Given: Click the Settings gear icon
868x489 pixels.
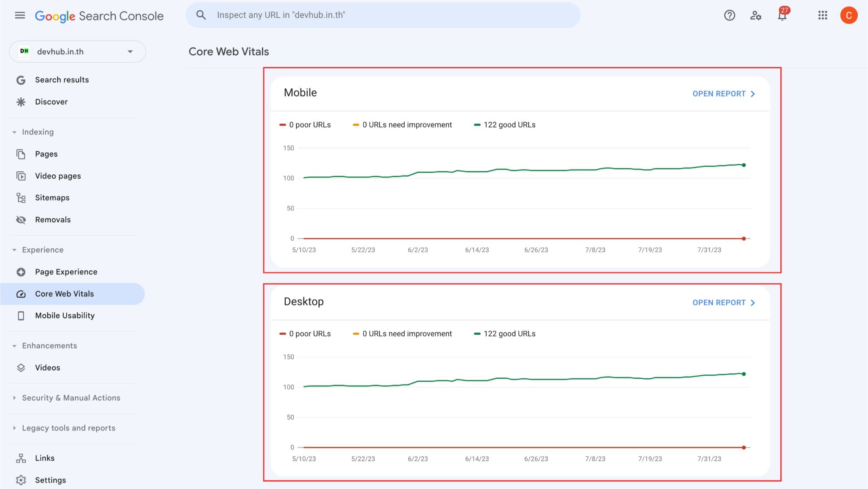Looking at the screenshot, I should 21,480.
